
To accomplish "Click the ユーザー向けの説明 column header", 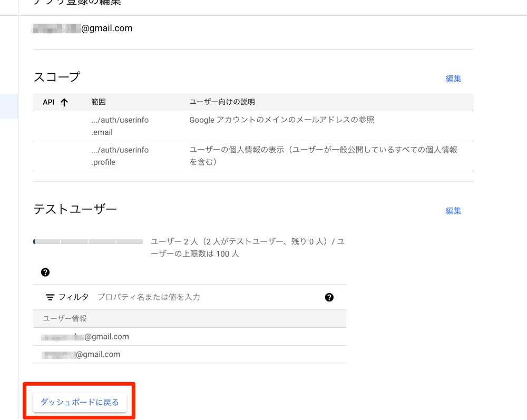I will coord(221,102).
